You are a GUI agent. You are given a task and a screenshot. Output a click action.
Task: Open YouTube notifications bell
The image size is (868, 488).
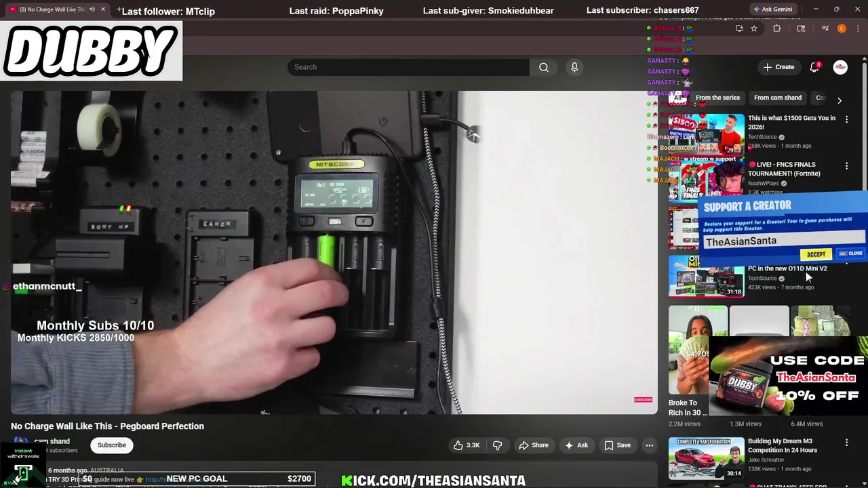click(814, 67)
